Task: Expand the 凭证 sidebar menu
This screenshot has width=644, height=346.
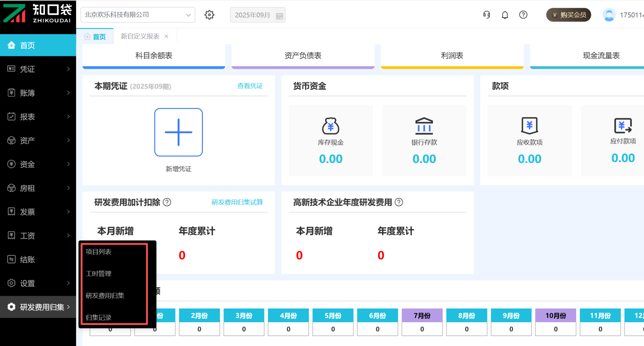Action: click(38, 69)
